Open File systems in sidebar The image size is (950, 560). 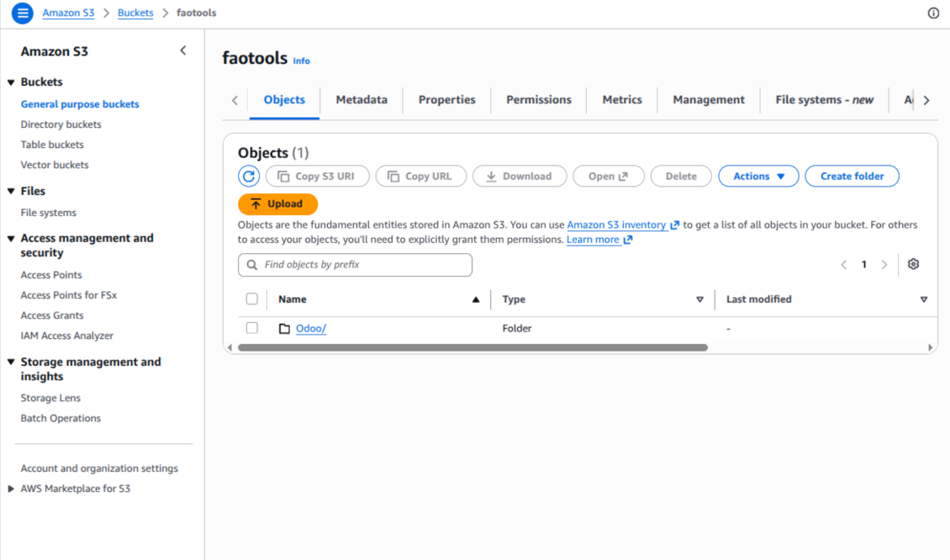pos(49,213)
